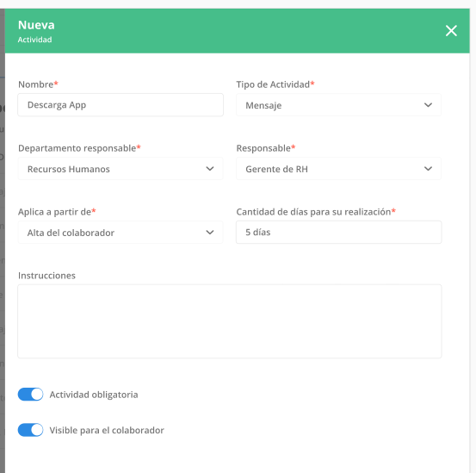The image size is (476, 473).
Task: Click the Instrucciones field label
Action: pos(46,275)
